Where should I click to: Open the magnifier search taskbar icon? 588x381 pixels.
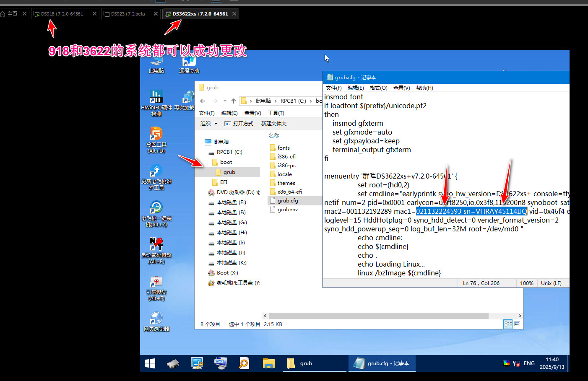(244, 363)
